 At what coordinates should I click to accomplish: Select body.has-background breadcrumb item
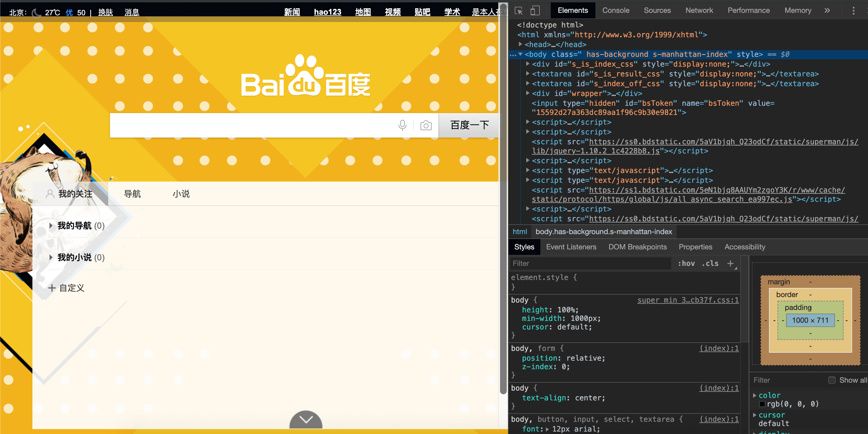(x=604, y=232)
